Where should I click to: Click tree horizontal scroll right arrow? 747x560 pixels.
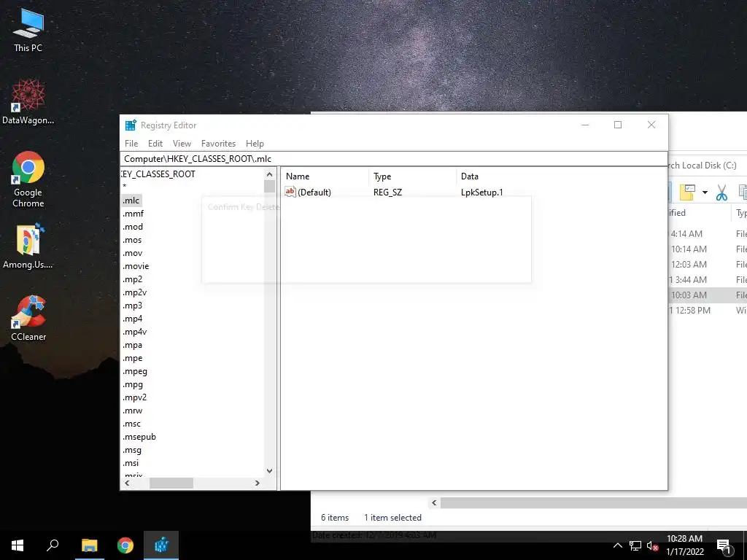click(x=258, y=483)
